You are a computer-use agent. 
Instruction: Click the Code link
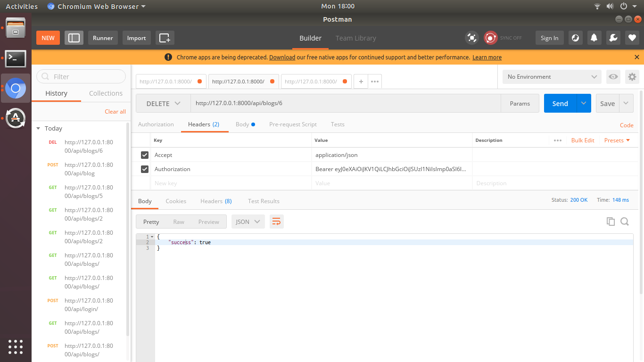tap(627, 125)
